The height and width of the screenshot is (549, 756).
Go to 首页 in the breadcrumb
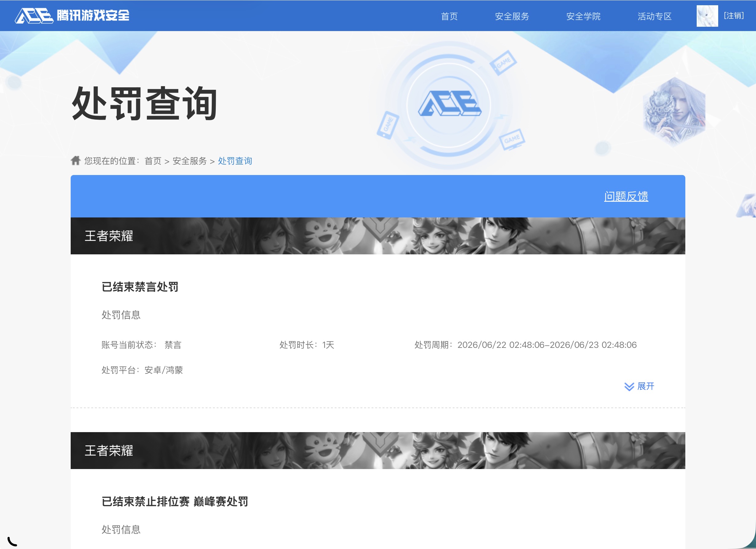(x=153, y=161)
